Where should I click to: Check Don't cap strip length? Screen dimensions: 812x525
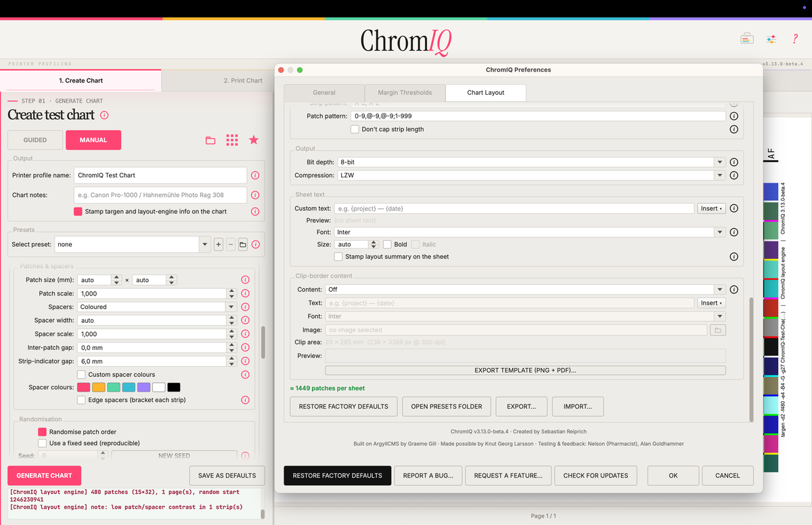point(355,129)
